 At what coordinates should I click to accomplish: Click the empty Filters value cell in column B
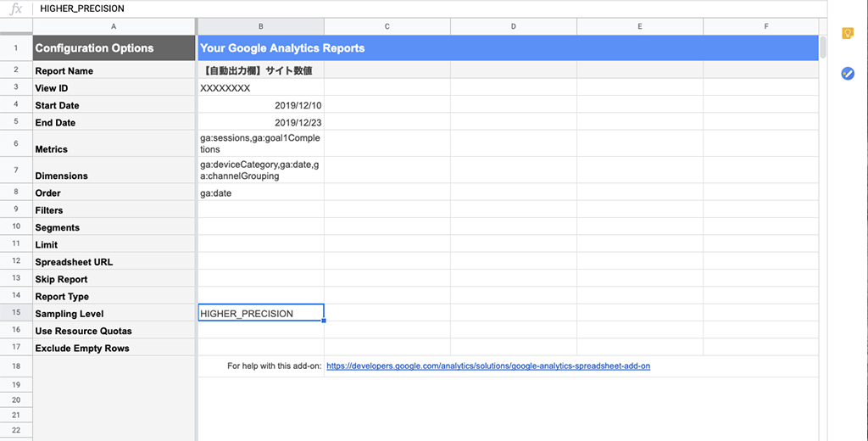[261, 209]
